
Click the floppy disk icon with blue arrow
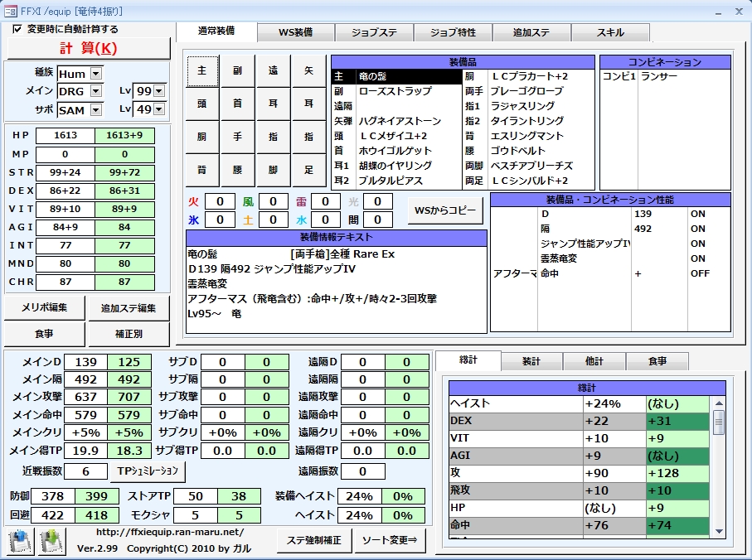20,542
